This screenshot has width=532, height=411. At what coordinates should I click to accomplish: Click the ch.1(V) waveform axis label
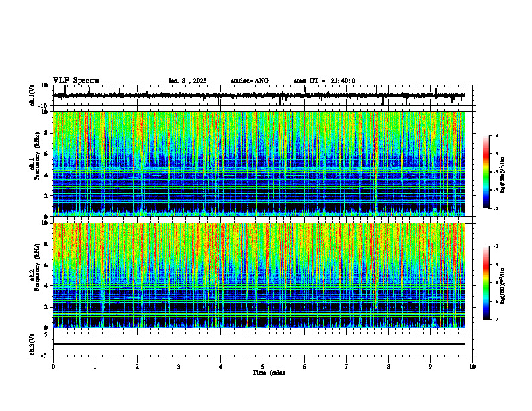[x=32, y=95]
